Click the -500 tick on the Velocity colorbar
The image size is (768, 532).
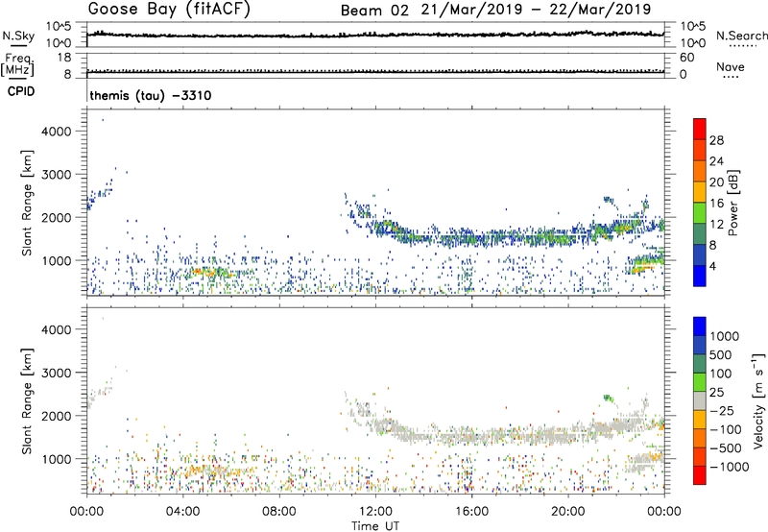[726, 448]
